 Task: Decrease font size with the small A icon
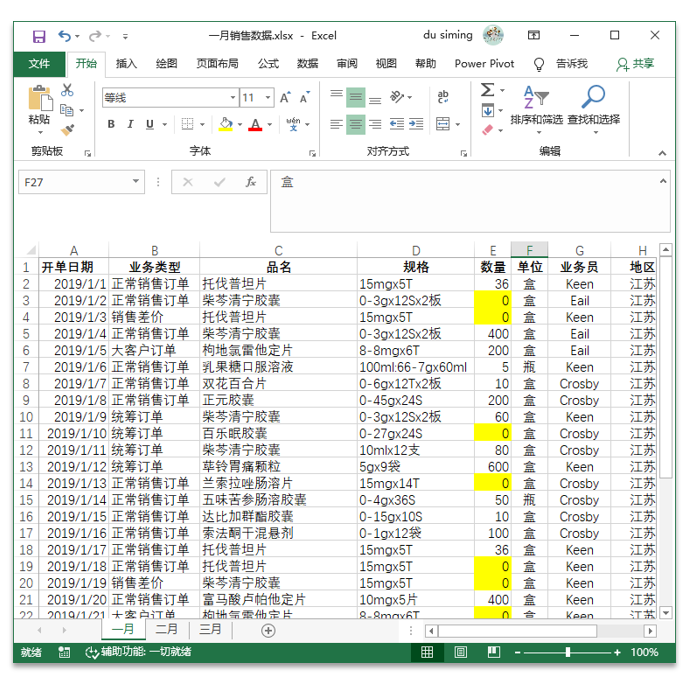(305, 97)
